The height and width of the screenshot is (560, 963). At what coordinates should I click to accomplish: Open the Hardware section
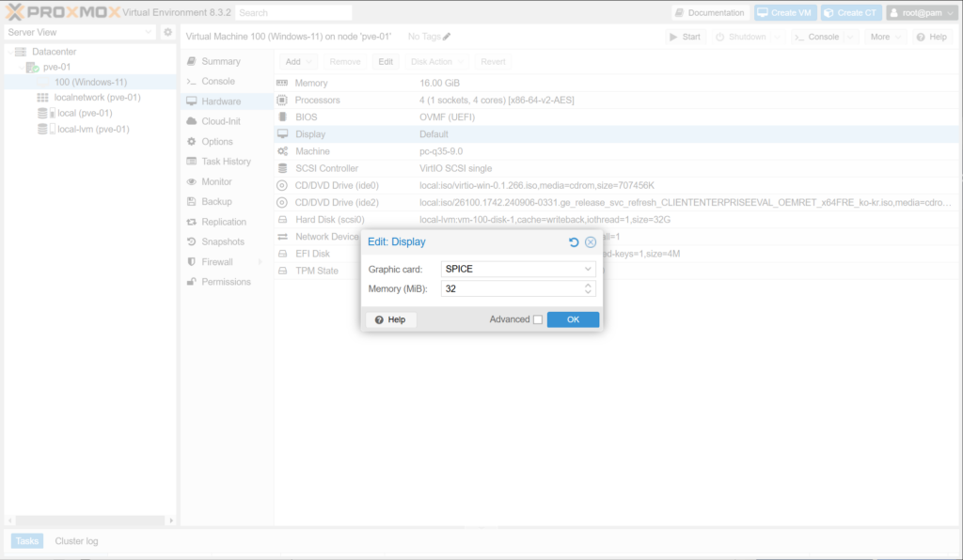pyautogui.click(x=221, y=101)
